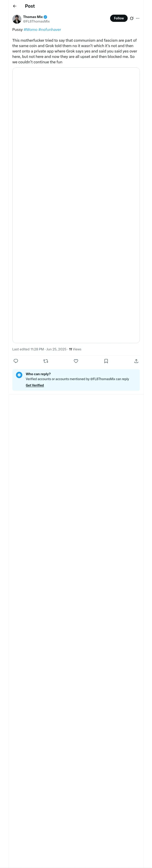This screenshot has height=868, width=152.
Task: Open the post's three-dot More menu
Action: [x=138, y=18]
